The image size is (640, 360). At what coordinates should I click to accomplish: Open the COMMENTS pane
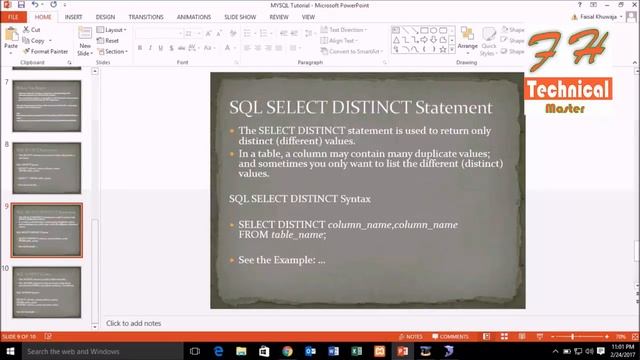point(450,336)
